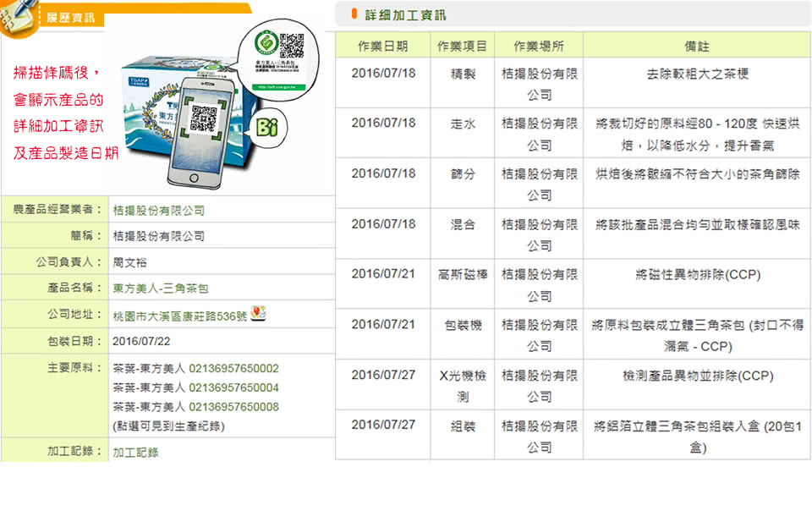Click the 作業場所 column header
This screenshot has height=511, width=812.
click(539, 46)
